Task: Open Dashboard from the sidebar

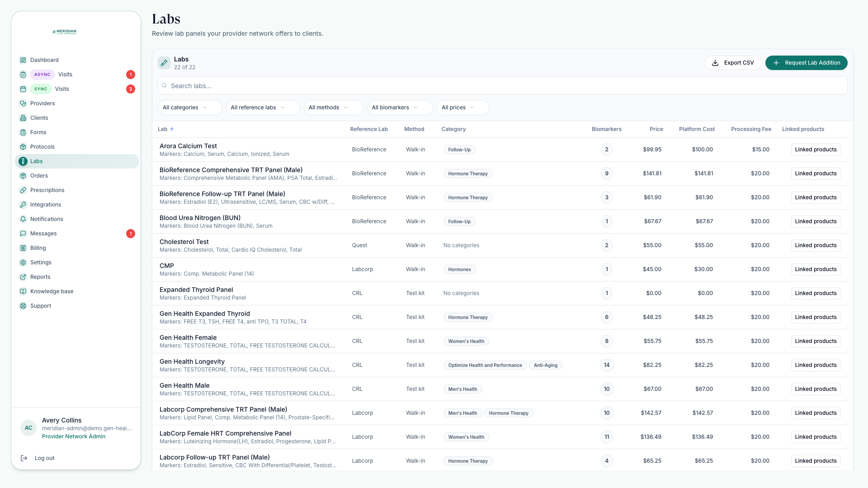Action: coord(77,60)
